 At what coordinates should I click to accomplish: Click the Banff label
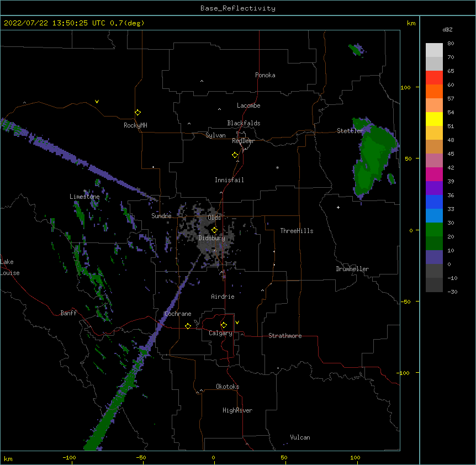68,313
